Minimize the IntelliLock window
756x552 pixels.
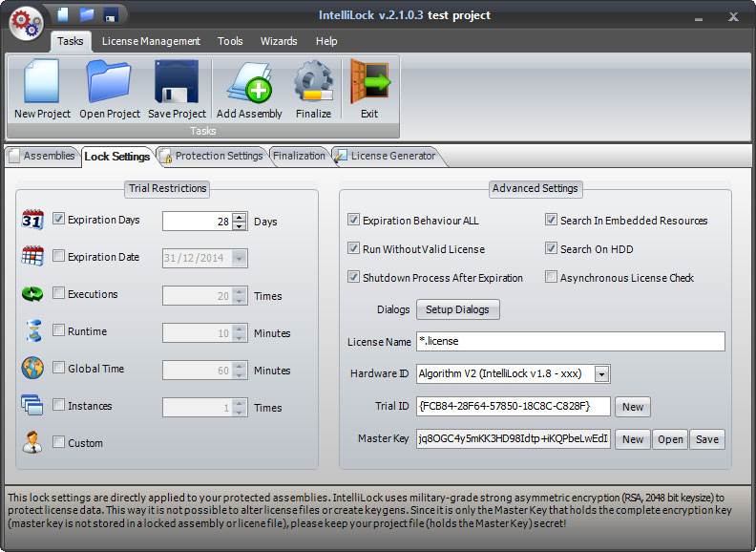699,18
